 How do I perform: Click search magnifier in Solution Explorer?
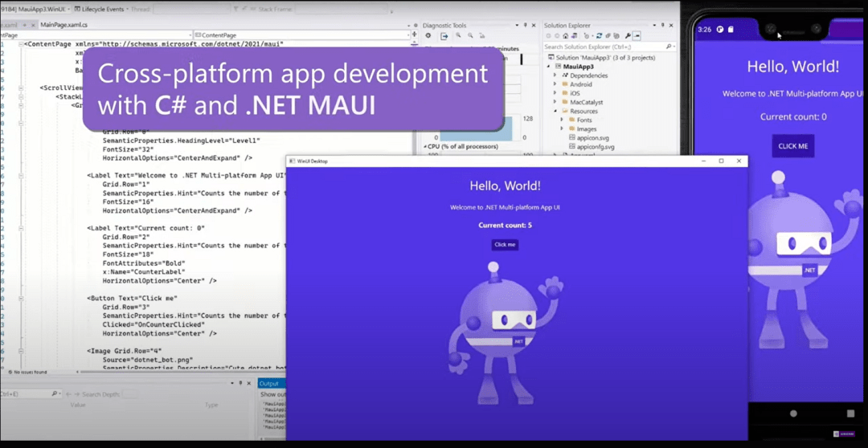coord(668,47)
